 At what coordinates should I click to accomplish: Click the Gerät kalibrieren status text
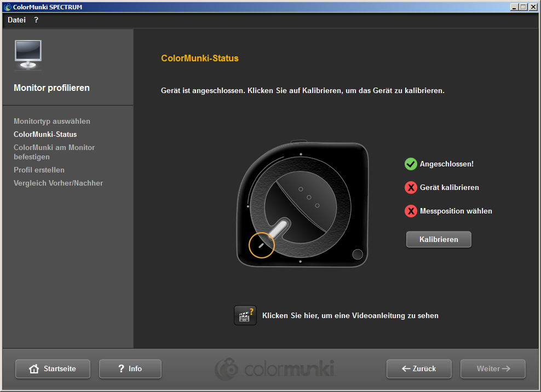pos(449,187)
